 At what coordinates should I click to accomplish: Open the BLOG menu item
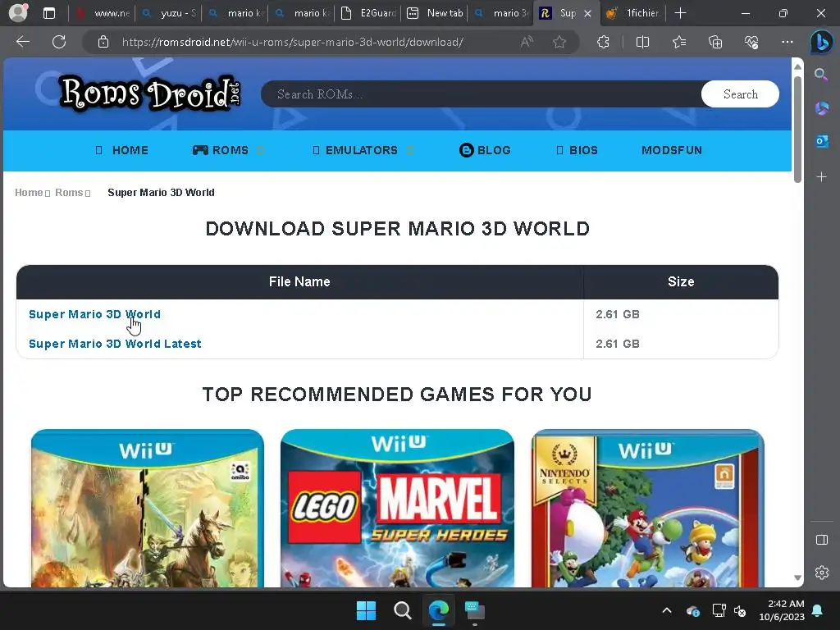click(485, 150)
